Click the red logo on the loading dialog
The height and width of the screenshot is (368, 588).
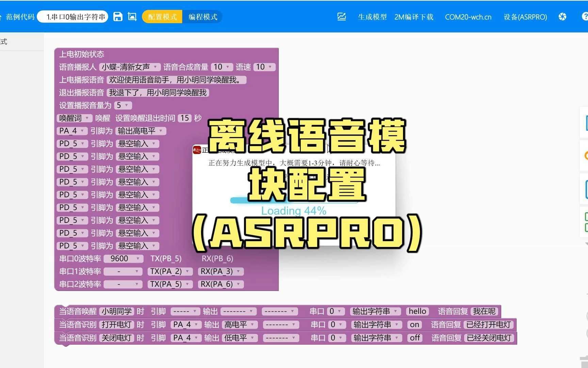click(196, 150)
